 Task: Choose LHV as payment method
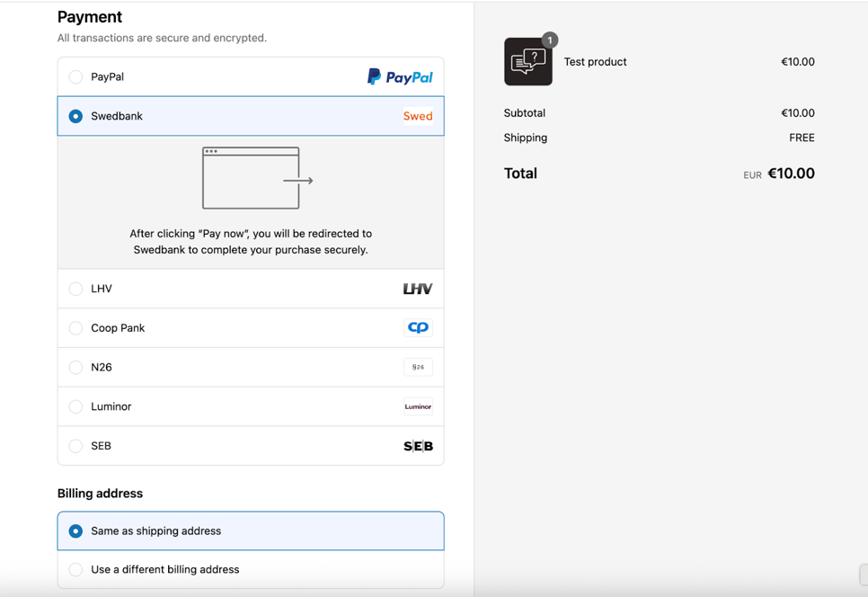click(75, 289)
